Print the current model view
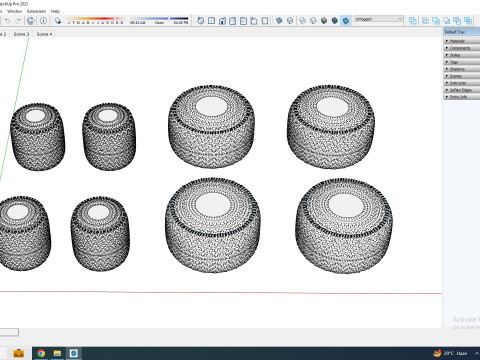The height and width of the screenshot is (360, 480). point(31,21)
